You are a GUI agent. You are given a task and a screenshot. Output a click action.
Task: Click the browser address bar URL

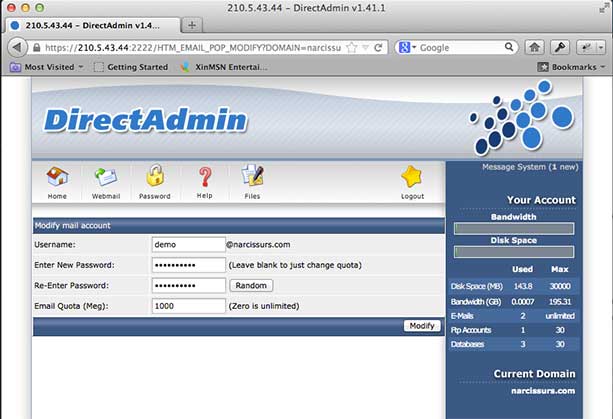(193, 48)
